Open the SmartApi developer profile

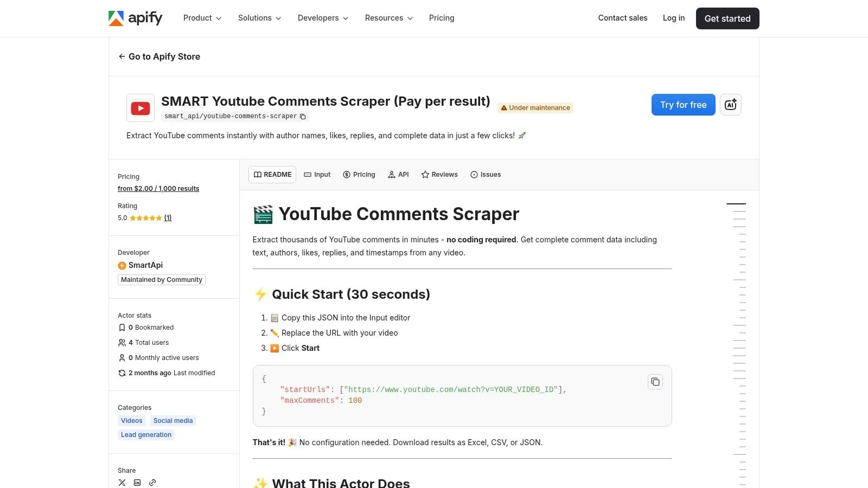tap(145, 265)
